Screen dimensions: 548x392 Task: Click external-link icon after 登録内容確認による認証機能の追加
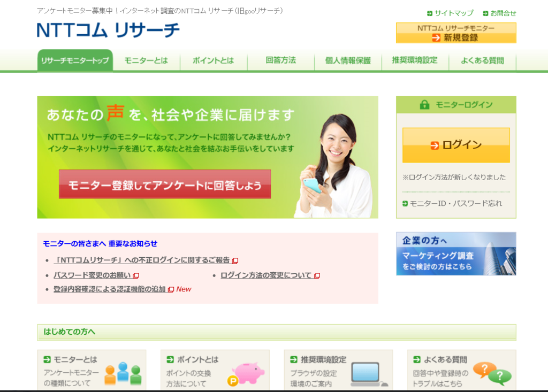pyautogui.click(x=171, y=289)
